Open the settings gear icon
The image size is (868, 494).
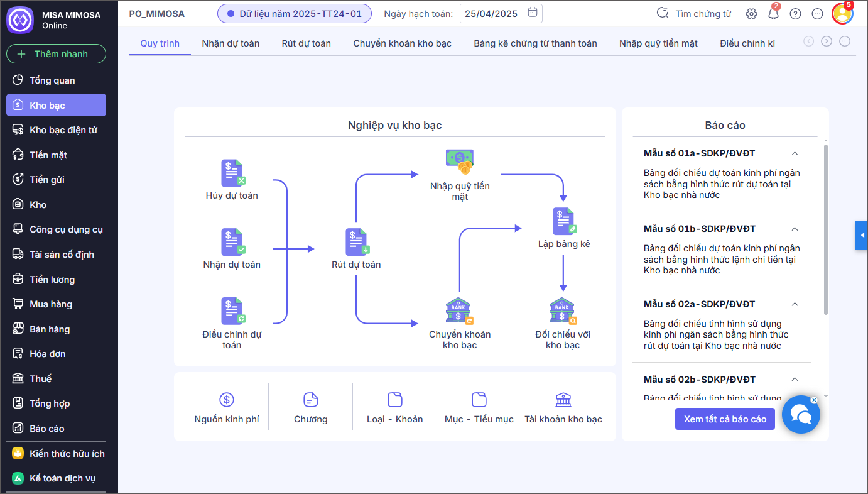751,14
